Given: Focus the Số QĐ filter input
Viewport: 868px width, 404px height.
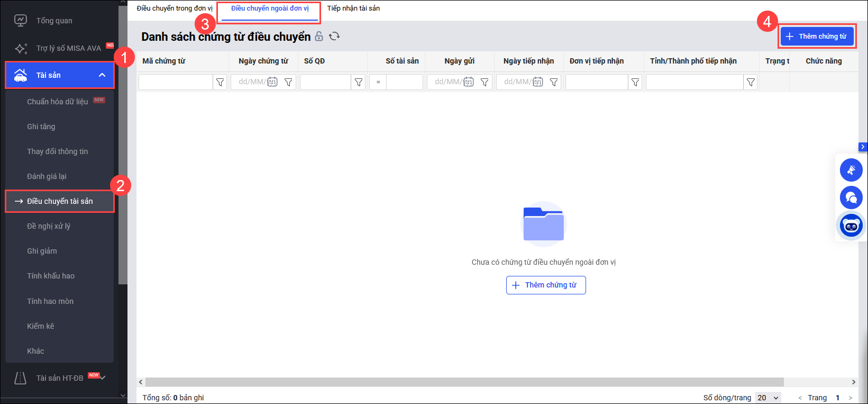Looking at the screenshot, I should point(325,82).
